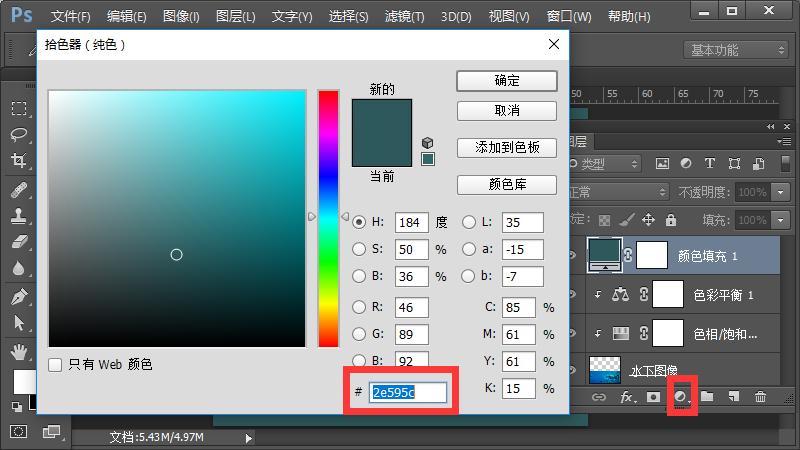Select the S saturation radio button

click(x=359, y=249)
